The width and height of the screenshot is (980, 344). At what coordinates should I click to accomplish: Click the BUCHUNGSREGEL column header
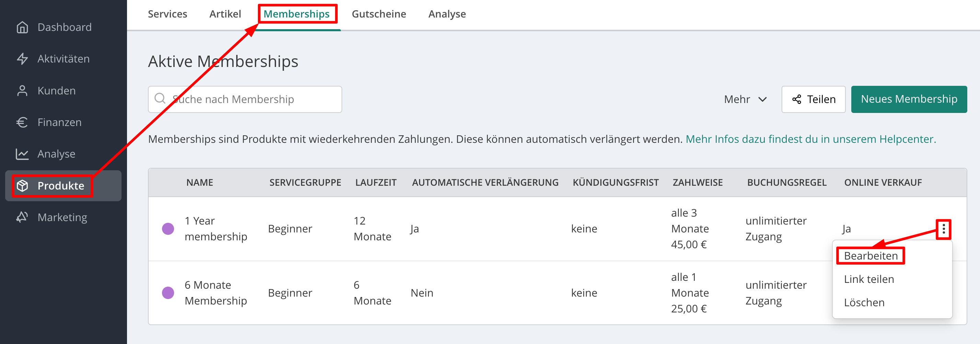787,183
